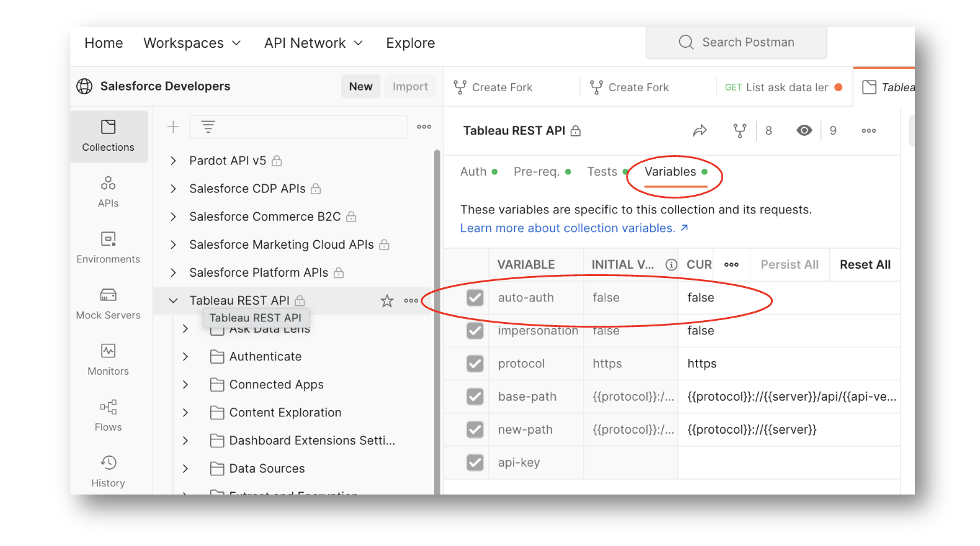
Task: Click the collections filter search field
Action: 298,127
